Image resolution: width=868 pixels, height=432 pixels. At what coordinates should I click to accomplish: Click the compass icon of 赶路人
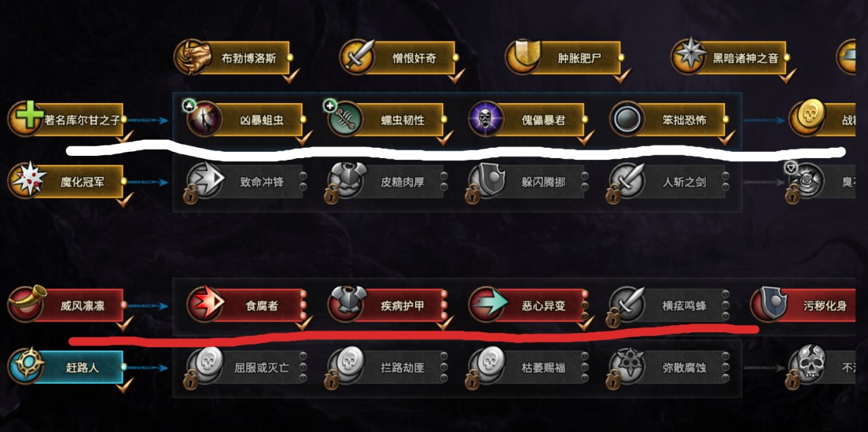26,366
